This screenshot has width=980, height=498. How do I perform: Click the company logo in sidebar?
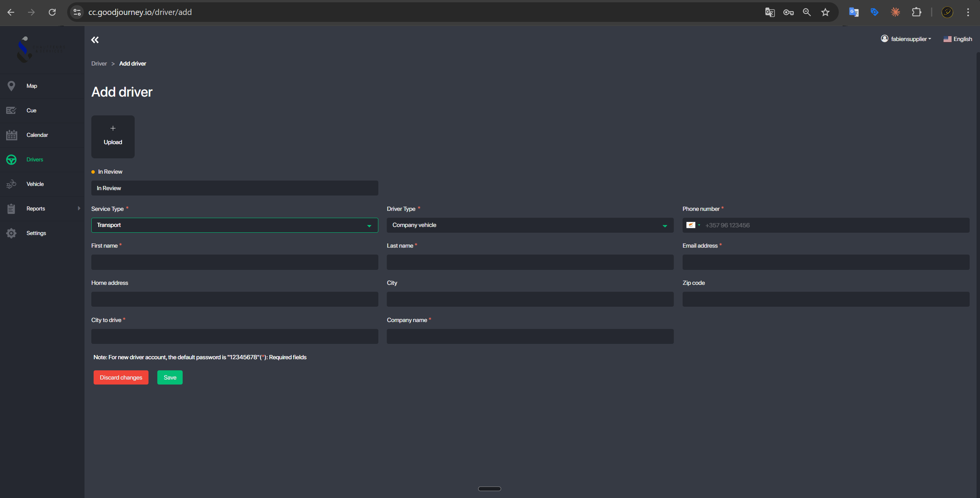coord(41,49)
